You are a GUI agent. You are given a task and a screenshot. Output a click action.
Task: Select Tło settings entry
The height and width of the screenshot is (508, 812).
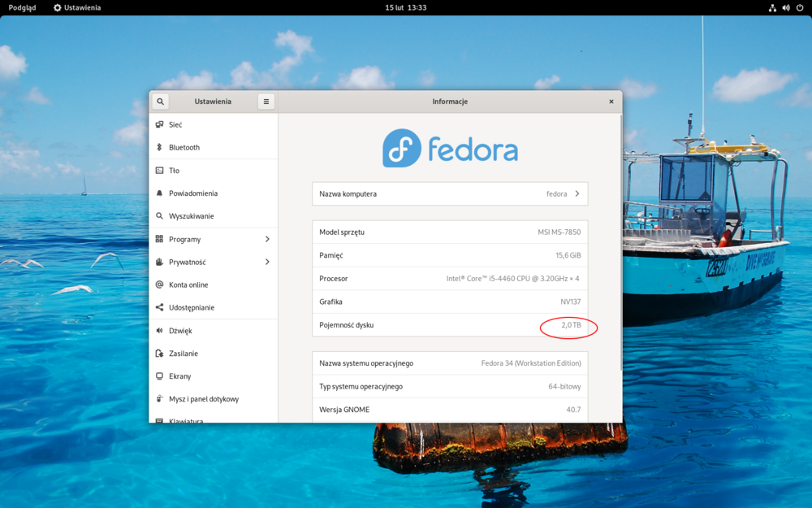click(214, 170)
